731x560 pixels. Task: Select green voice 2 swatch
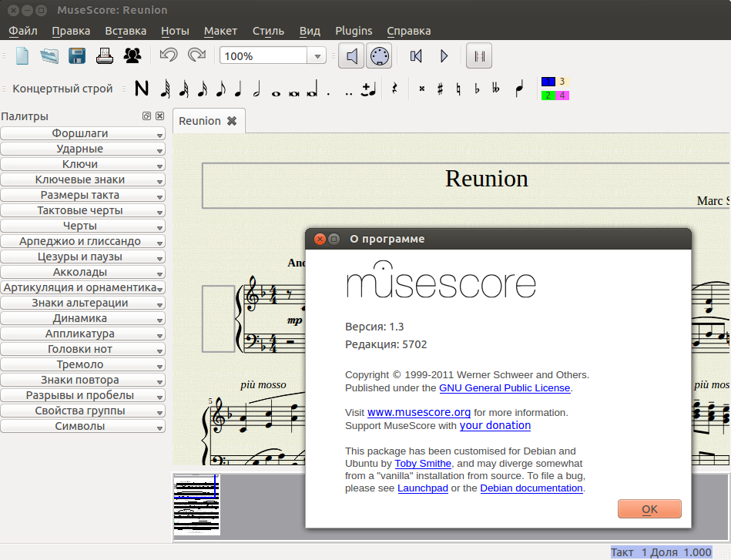pos(548,95)
